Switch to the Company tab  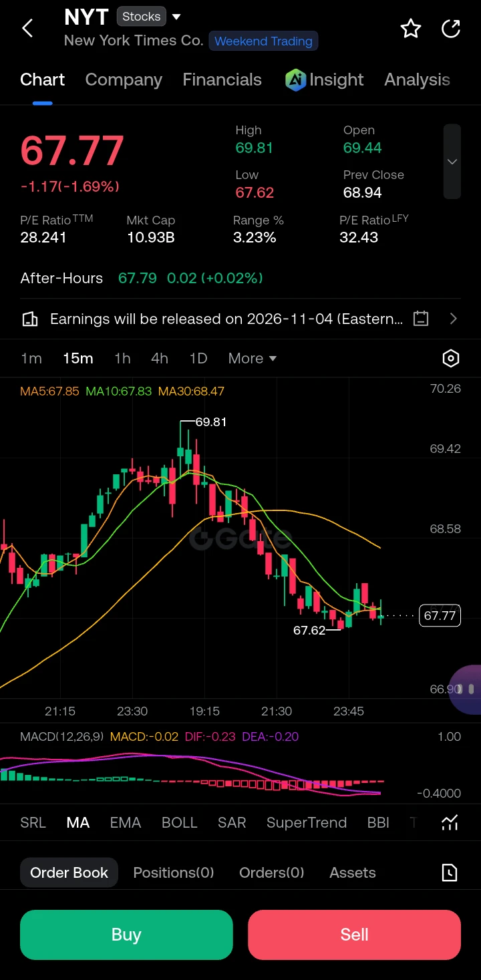pyautogui.click(x=124, y=79)
